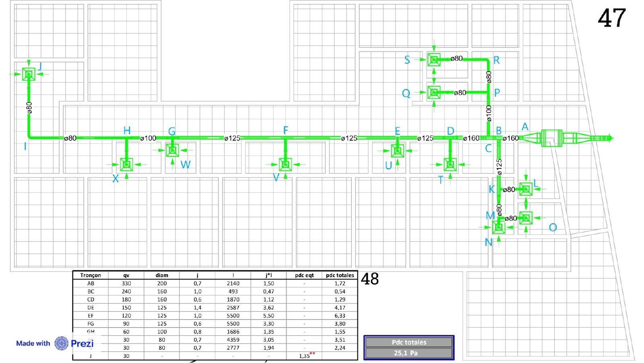Click the pdc eqt column header

pyautogui.click(x=304, y=275)
